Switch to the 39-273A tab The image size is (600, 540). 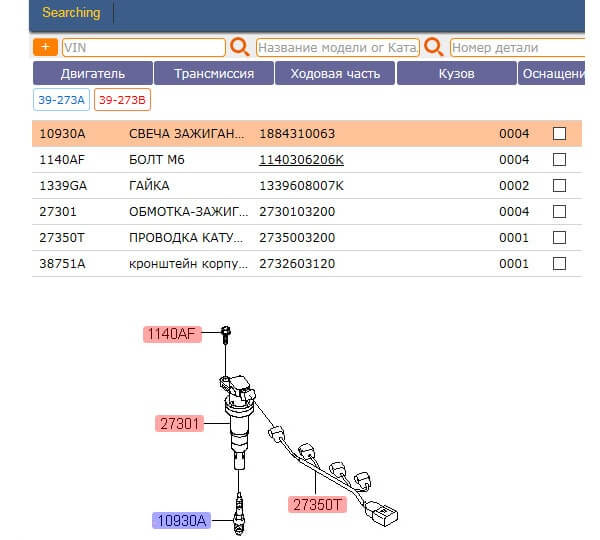pos(61,99)
